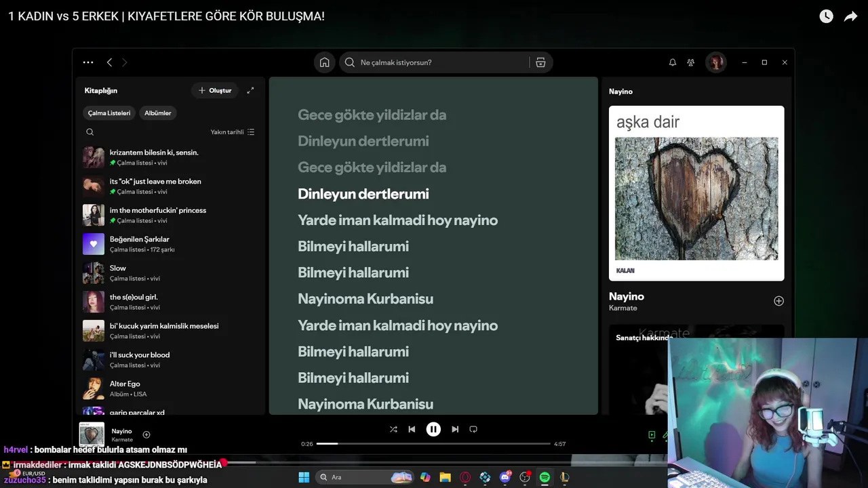This screenshot has height=488, width=868.
Task: Open the Spotify three-dots menu
Action: click(x=88, y=62)
